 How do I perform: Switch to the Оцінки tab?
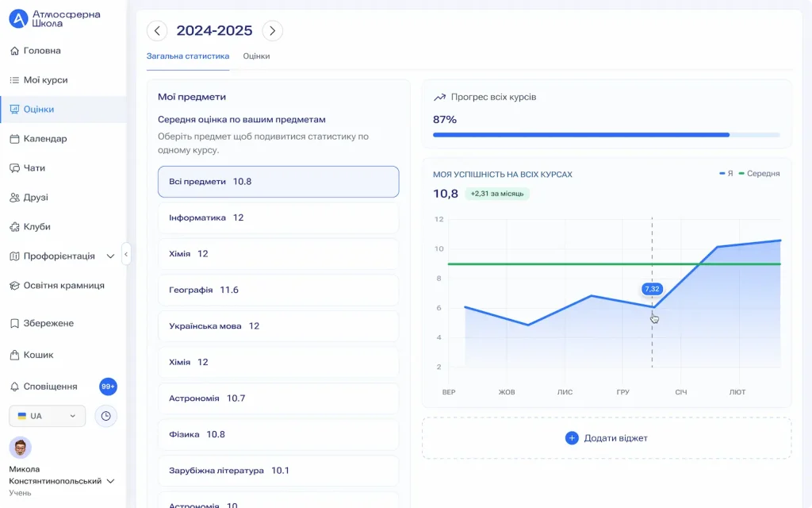(x=255, y=56)
